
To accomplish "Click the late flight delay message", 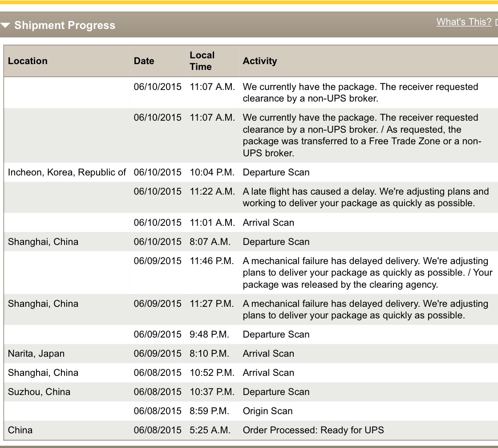I will click(x=365, y=197).
